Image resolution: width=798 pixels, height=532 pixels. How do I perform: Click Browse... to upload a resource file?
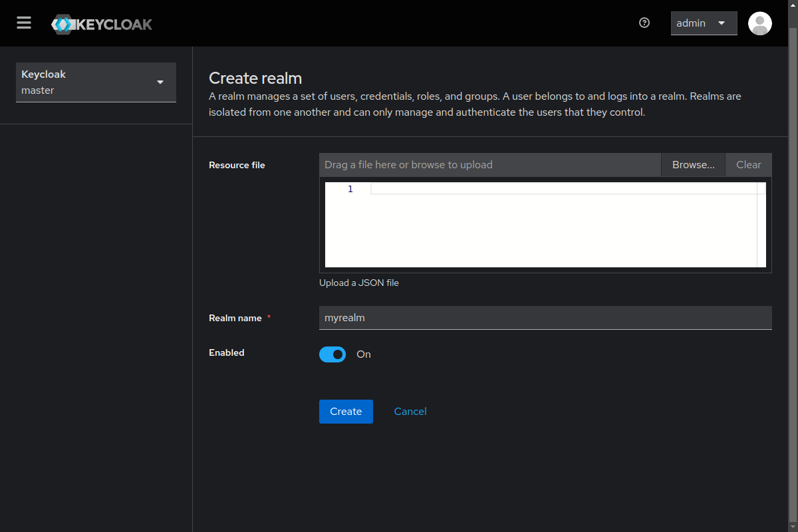(693, 165)
